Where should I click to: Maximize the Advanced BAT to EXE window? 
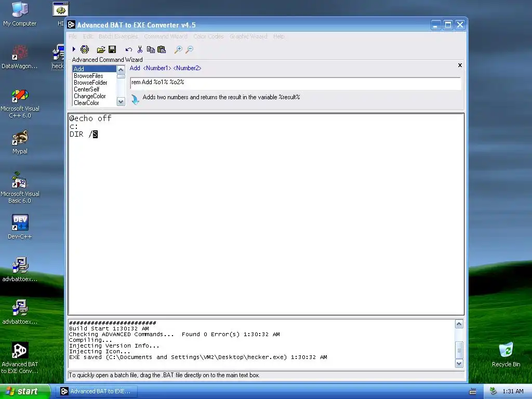pos(448,25)
